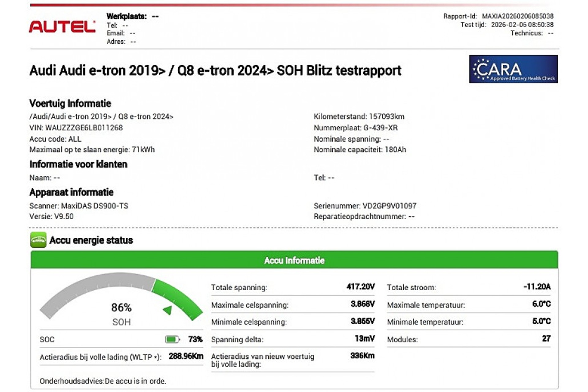Click the Totale spanning 417.20V value
The width and height of the screenshot is (588, 392).
coord(360,287)
